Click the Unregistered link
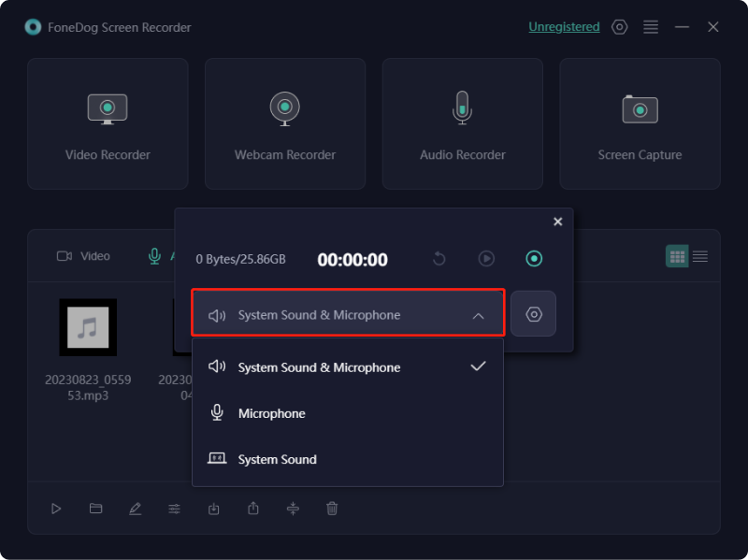 pyautogui.click(x=564, y=27)
